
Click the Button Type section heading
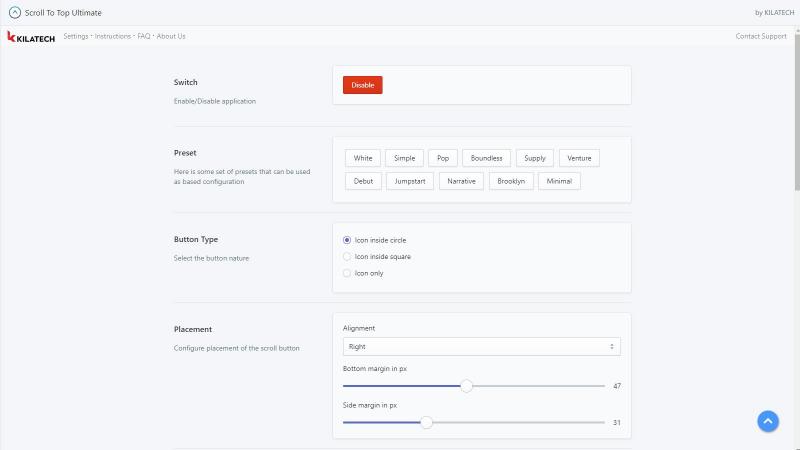coord(196,239)
